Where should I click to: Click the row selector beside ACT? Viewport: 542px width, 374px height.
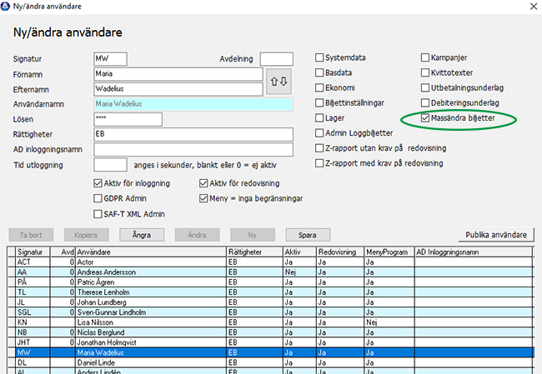pyautogui.click(x=11, y=262)
